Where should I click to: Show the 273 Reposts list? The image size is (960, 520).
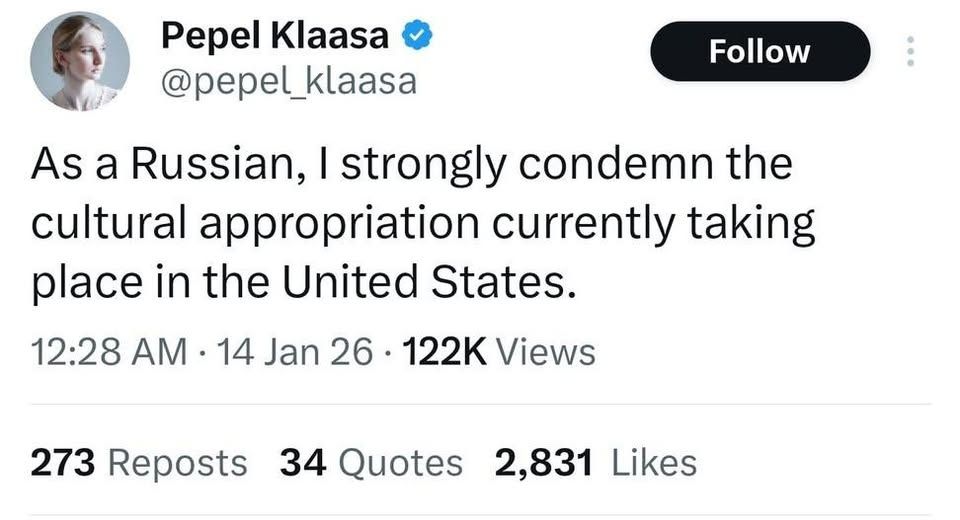click(x=138, y=462)
